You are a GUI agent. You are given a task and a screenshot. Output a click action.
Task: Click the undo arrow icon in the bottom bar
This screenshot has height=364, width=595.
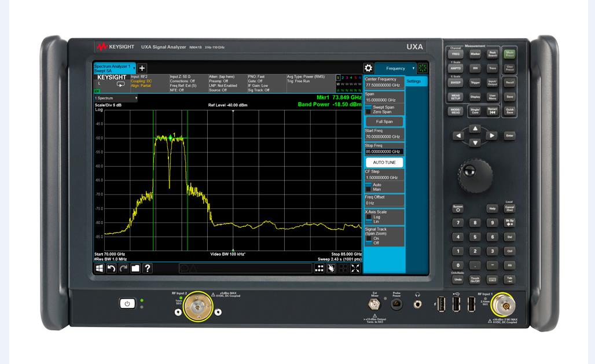click(x=111, y=269)
